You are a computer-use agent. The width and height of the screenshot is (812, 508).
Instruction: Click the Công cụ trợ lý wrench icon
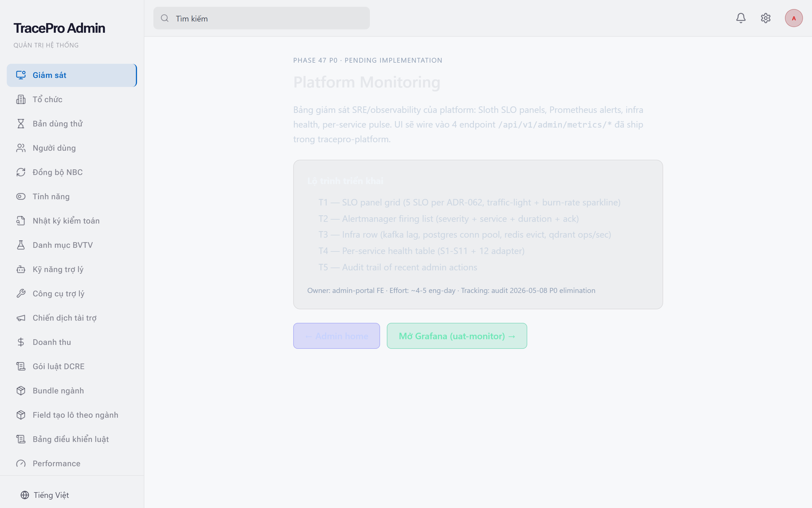[x=21, y=294]
